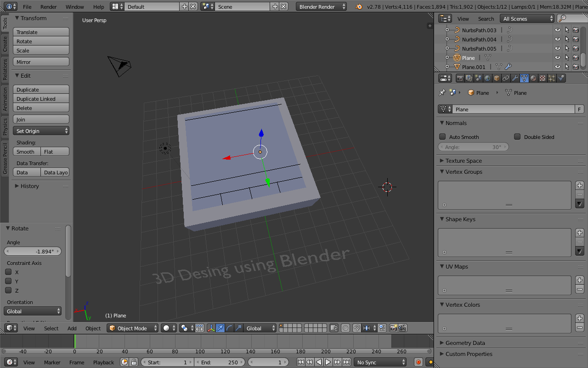Image resolution: width=588 pixels, height=368 pixels.
Task: Click the record auto-keyframe red button
Action: [418, 362]
